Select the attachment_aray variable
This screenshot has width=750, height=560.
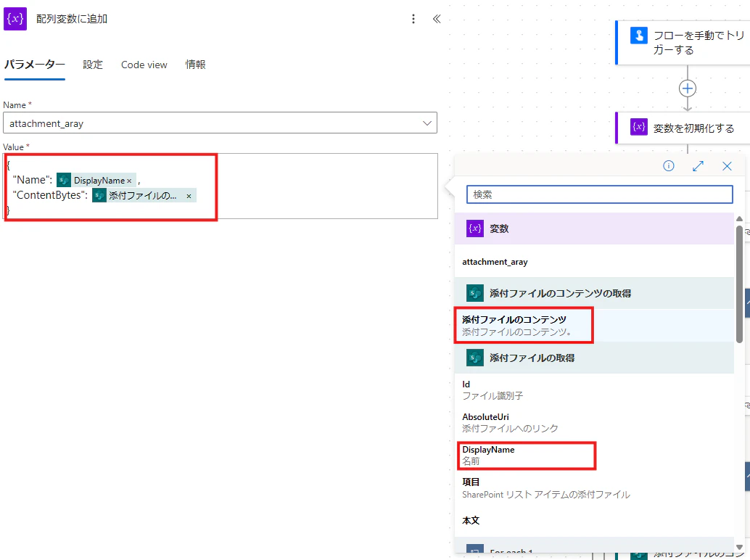point(594,262)
